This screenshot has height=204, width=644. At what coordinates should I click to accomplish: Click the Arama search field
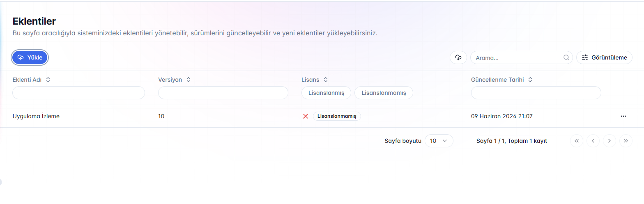coord(517,57)
